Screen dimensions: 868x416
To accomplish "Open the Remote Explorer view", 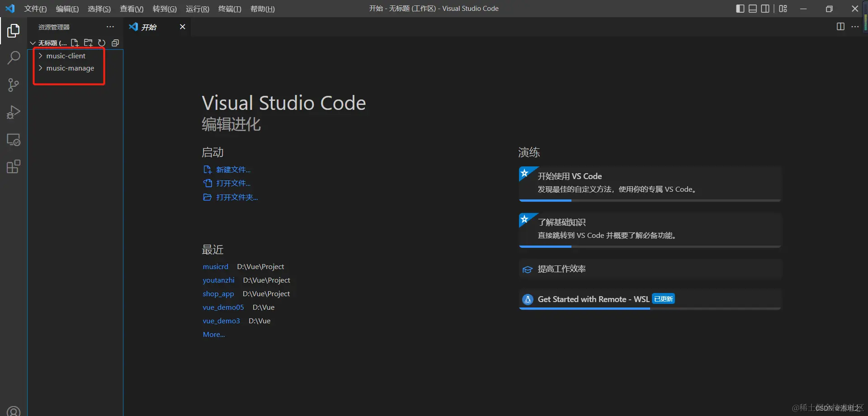I will click(14, 140).
